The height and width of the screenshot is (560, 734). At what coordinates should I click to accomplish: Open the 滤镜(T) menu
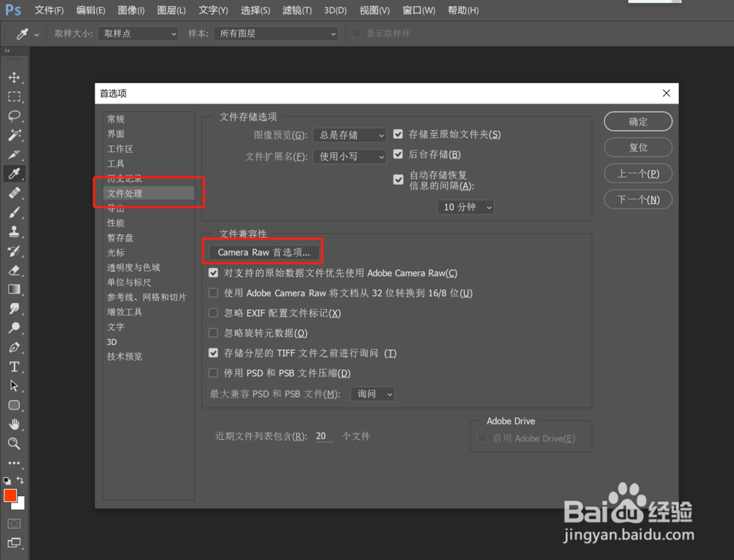point(297,10)
